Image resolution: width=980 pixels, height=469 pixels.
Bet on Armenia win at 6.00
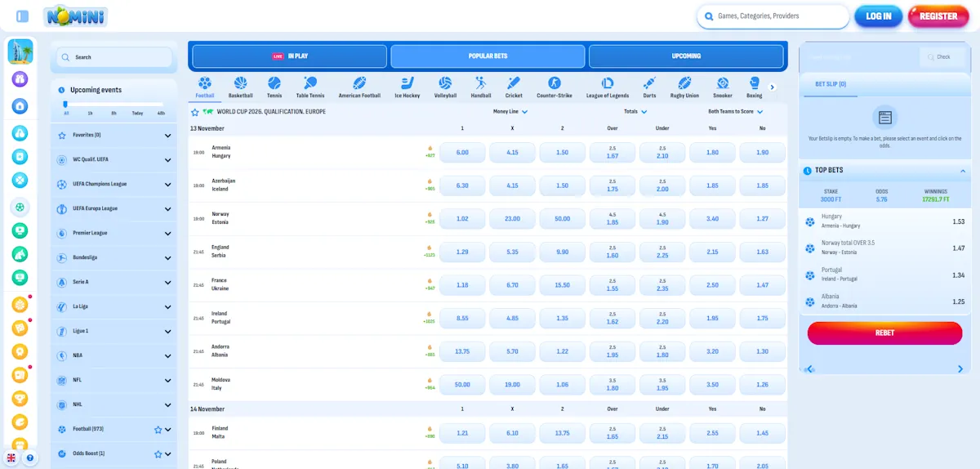click(462, 153)
